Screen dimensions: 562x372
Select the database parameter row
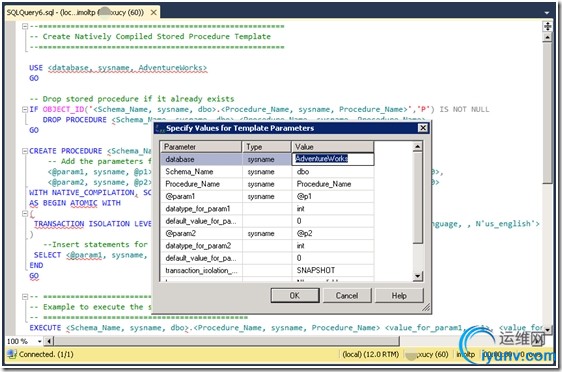267,159
